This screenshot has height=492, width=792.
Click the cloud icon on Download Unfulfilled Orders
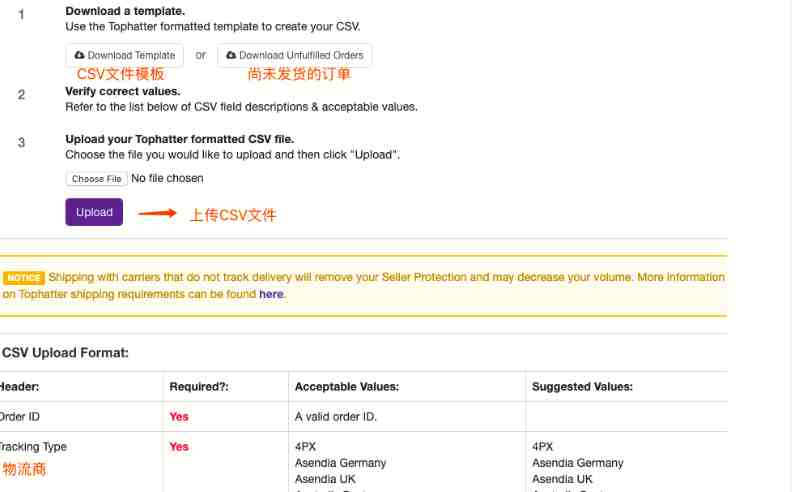click(x=232, y=55)
